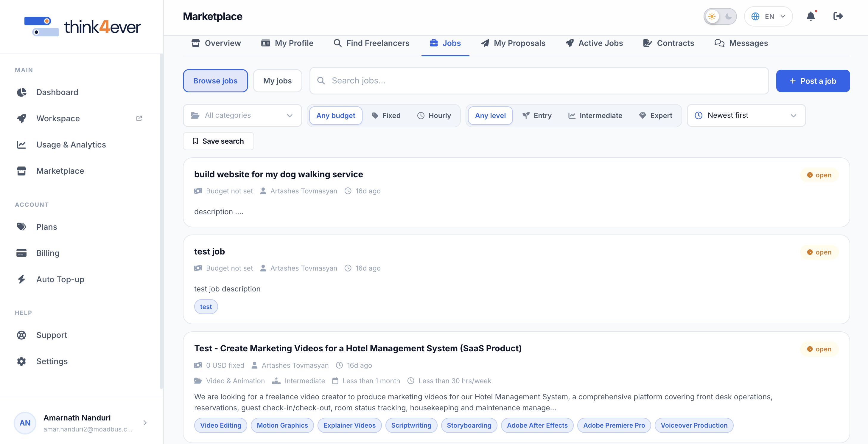Switch to My Proposals tab
The width and height of the screenshot is (868, 444).
click(x=513, y=43)
